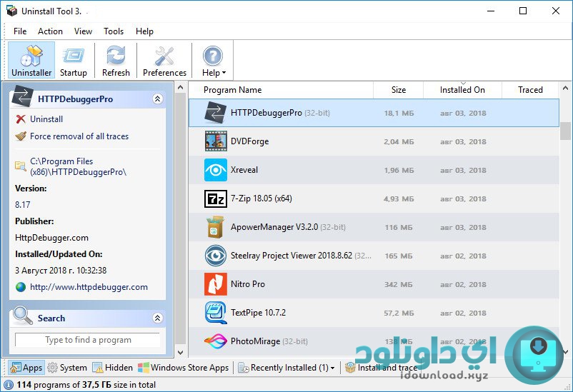573x392 pixels.
Task: Select the Nitro Pro icon
Action: [x=216, y=284]
